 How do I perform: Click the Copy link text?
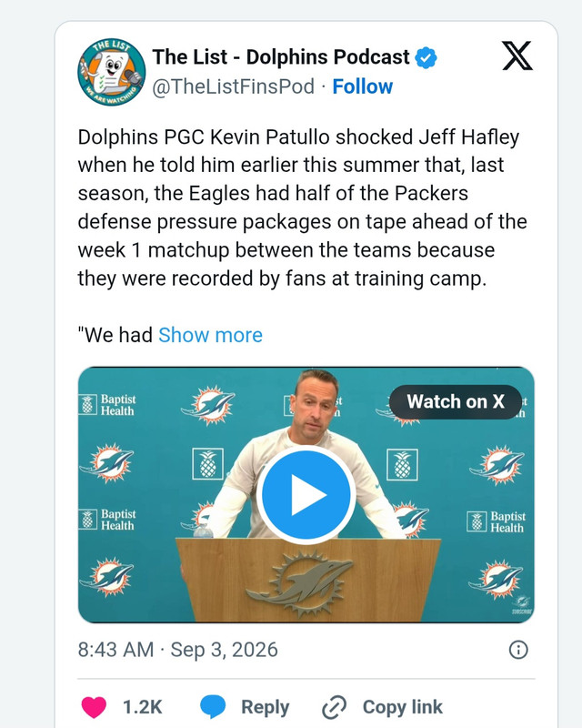(402, 707)
